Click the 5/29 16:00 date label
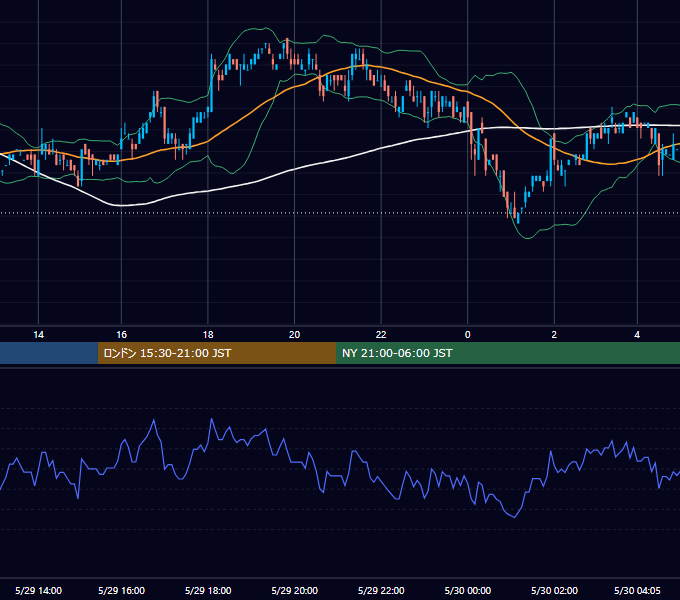The width and height of the screenshot is (680, 600). pos(121,590)
